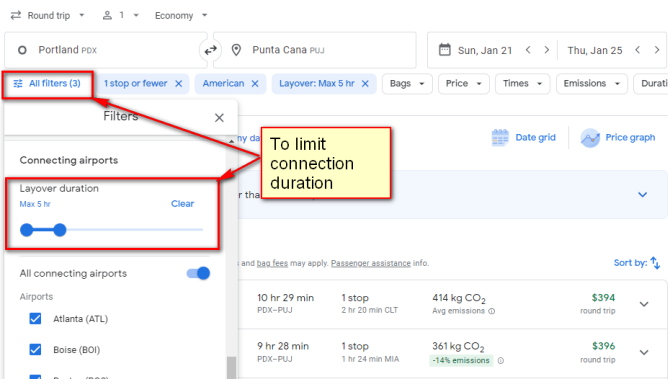670x379 pixels.
Task: Open the Economy class dropdown
Action: (x=181, y=16)
